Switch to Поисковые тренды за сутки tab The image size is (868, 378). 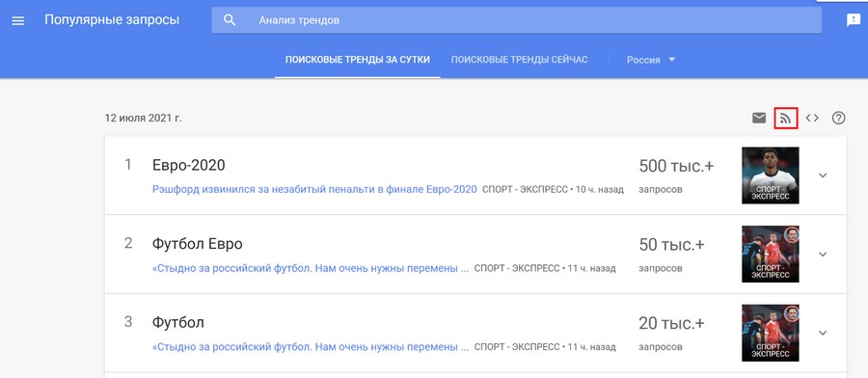coord(358,59)
